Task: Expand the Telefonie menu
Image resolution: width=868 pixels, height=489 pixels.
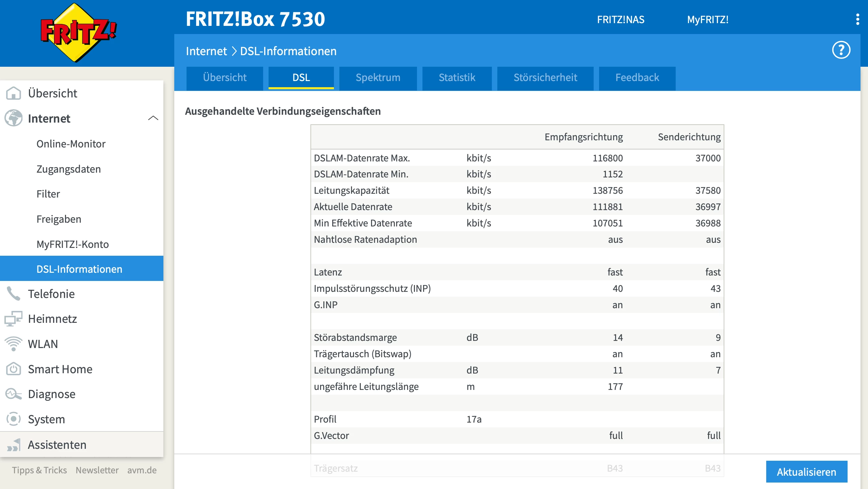Action: coord(51,294)
